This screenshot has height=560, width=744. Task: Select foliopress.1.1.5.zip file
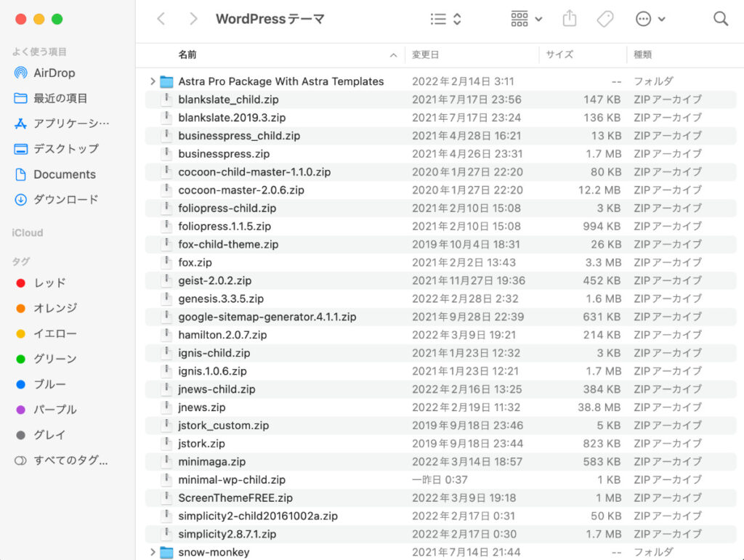[x=441, y=226]
